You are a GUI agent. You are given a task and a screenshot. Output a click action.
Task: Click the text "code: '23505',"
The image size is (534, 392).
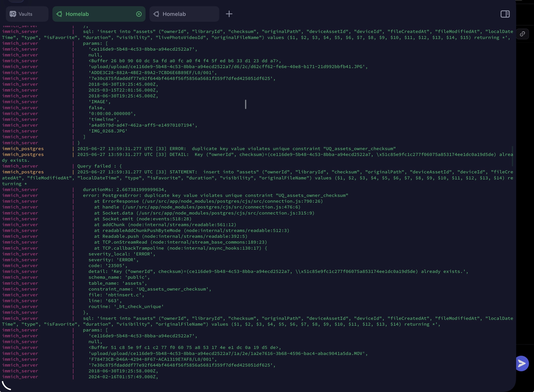(x=108, y=266)
